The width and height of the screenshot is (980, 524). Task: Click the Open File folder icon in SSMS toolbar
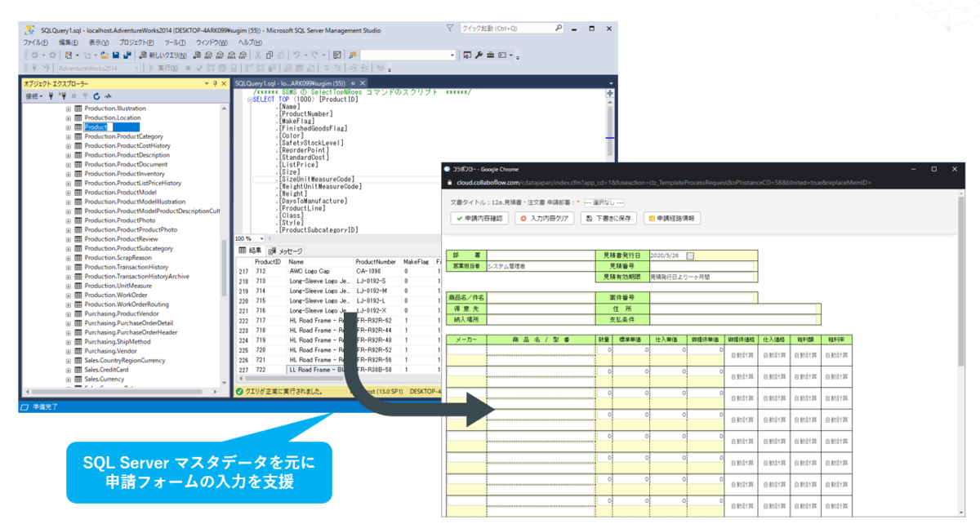tap(105, 56)
